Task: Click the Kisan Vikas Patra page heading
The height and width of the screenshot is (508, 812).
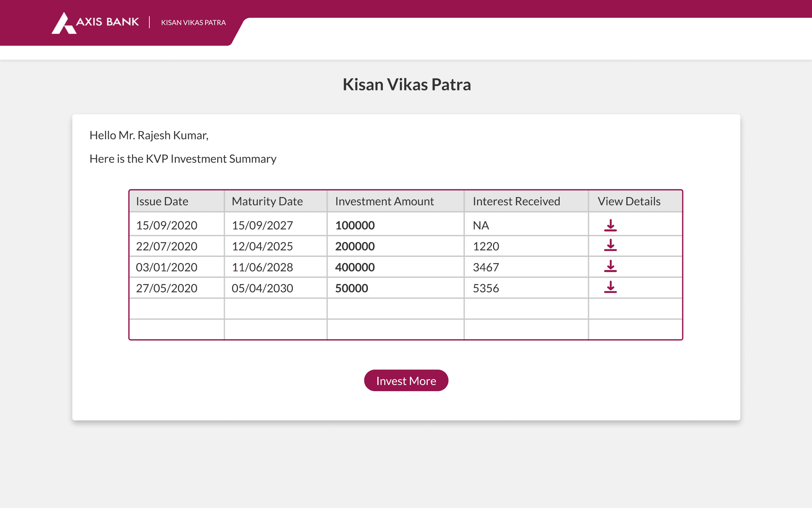Action: pos(407,85)
